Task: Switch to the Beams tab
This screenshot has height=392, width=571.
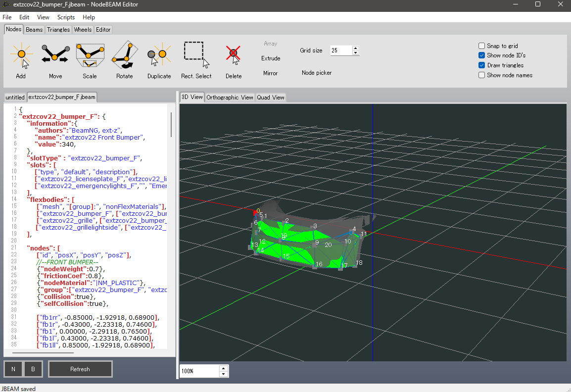Action: [34, 30]
